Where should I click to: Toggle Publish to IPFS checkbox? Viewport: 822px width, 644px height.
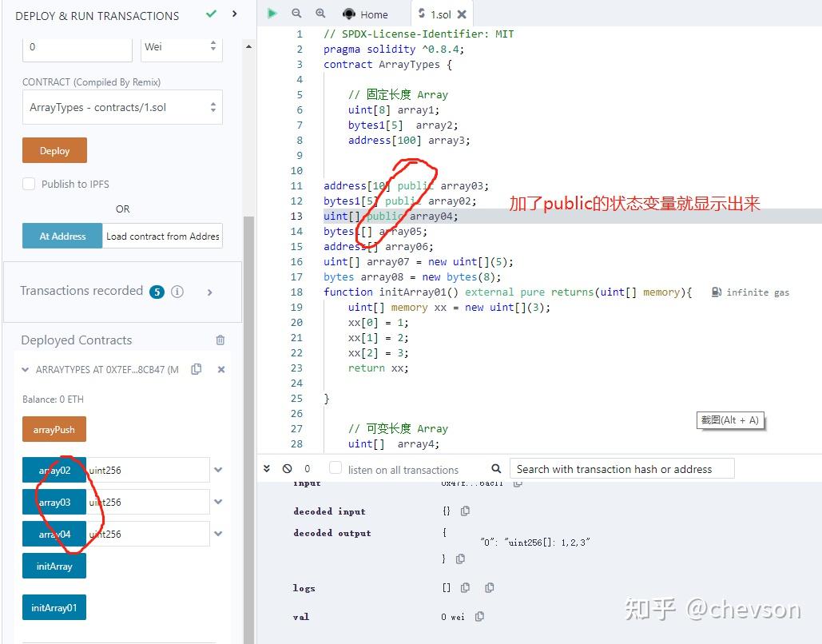click(29, 184)
